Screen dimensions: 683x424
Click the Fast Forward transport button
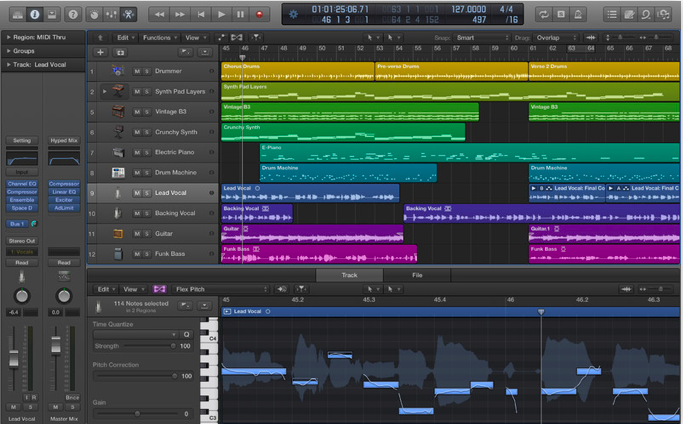[179, 14]
